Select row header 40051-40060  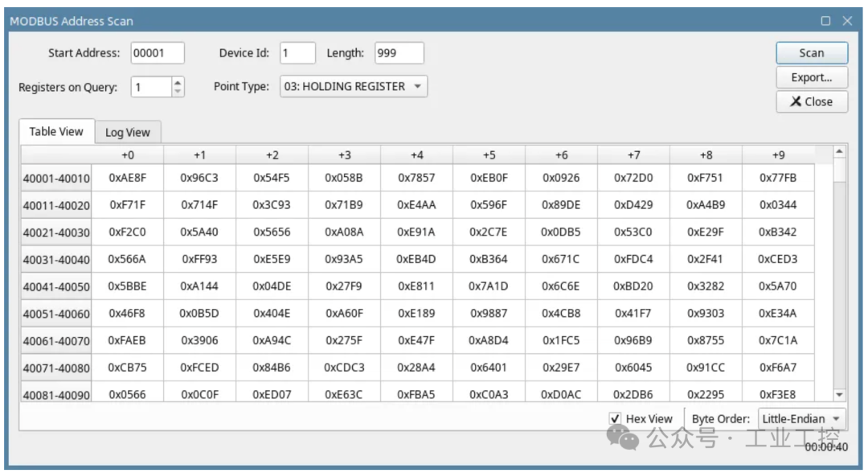coord(56,314)
